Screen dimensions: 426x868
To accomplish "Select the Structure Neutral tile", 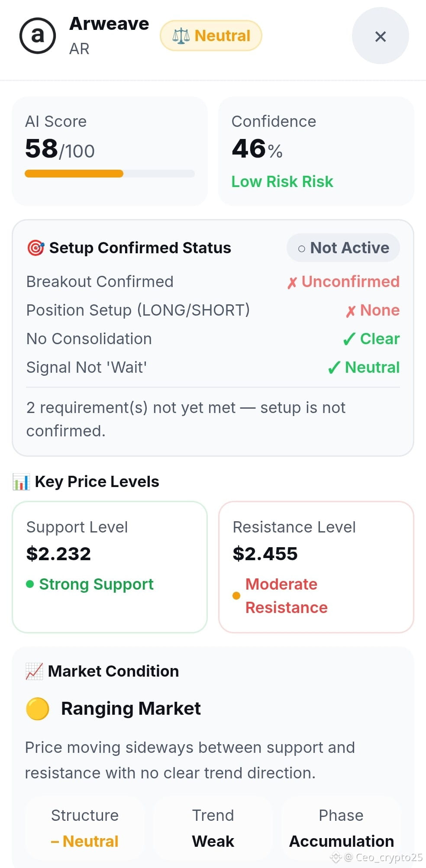I will [85, 828].
